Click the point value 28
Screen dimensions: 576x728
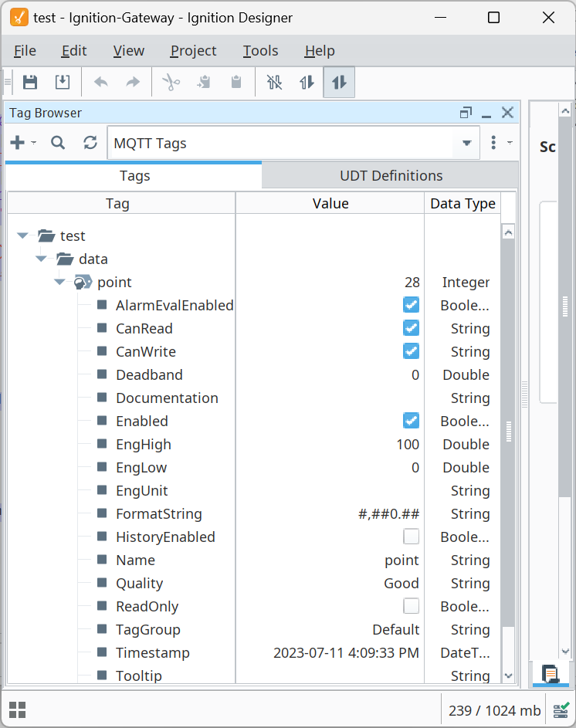(412, 282)
